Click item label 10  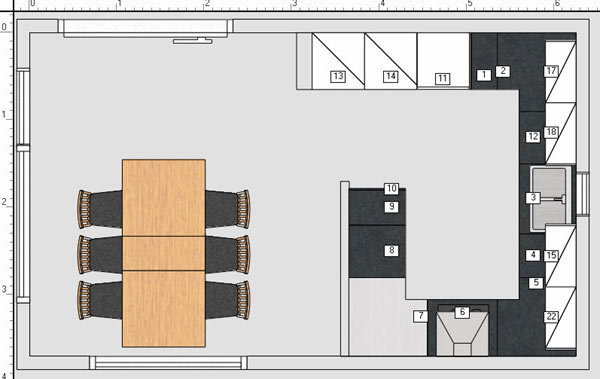391,188
